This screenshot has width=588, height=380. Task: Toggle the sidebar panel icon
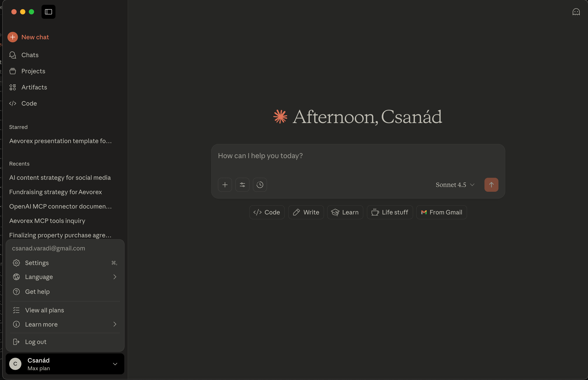point(48,12)
